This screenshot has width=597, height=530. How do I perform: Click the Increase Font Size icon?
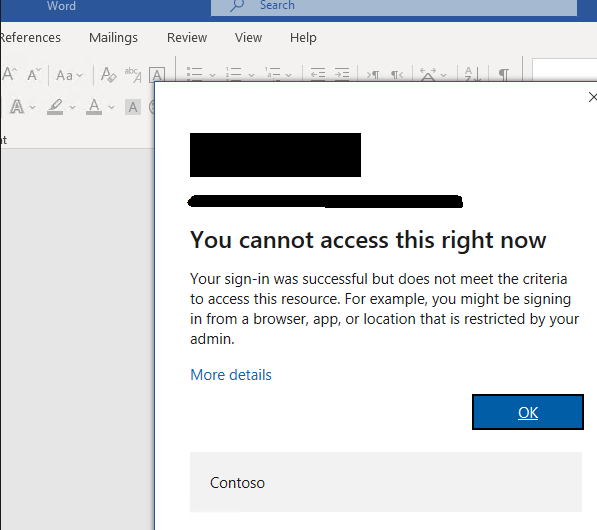tap(9, 74)
